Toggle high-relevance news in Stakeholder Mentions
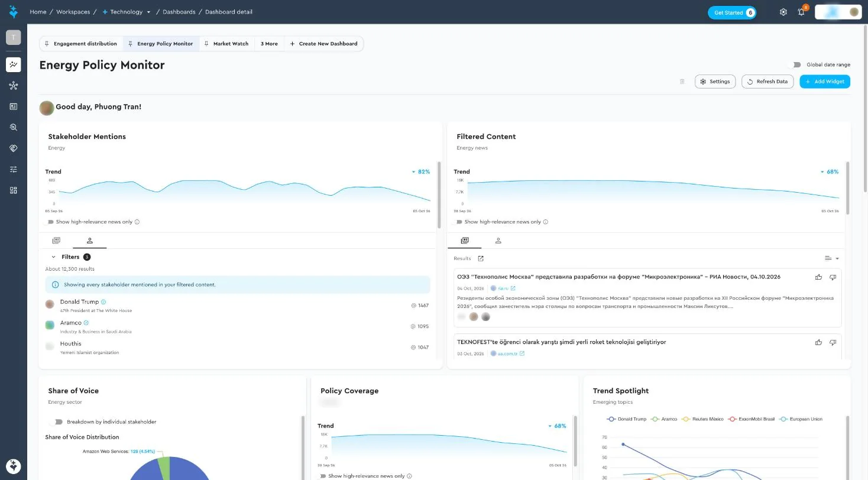Screen dimensions: 868x480 coord(49,222)
